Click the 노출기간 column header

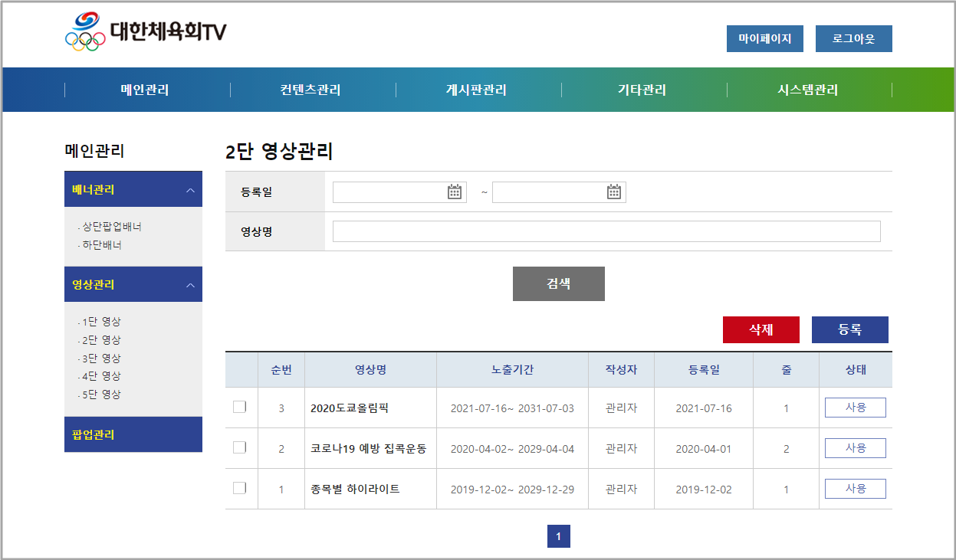click(x=512, y=370)
